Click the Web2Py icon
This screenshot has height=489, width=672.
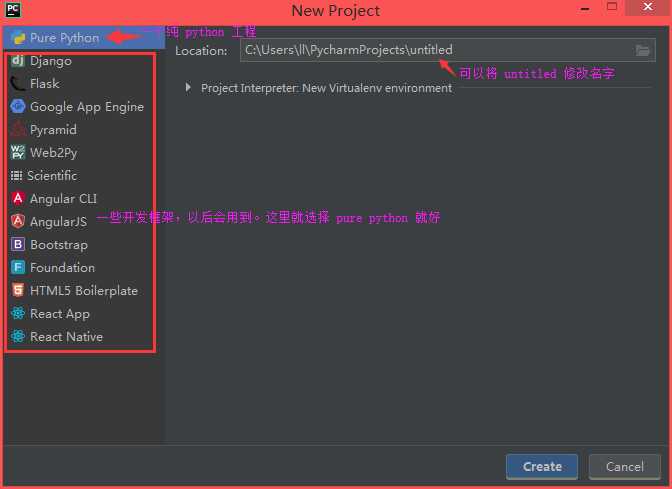[18, 152]
